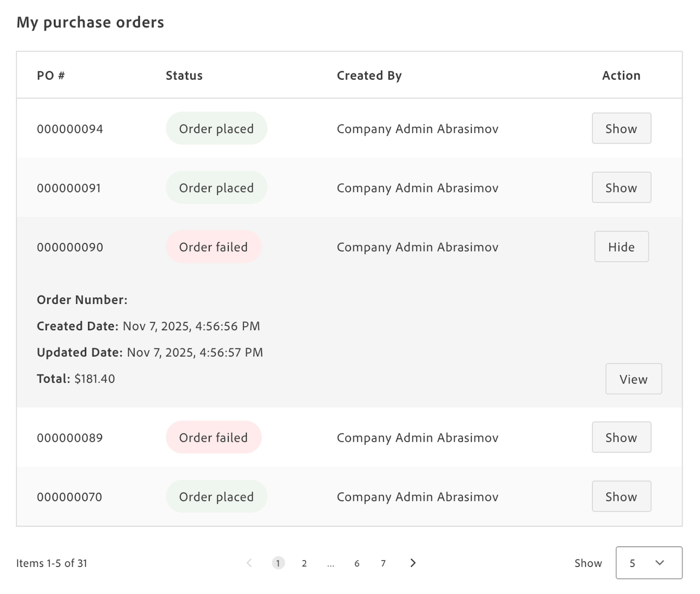
Task: Show details for PO 000000094
Action: 621,128
